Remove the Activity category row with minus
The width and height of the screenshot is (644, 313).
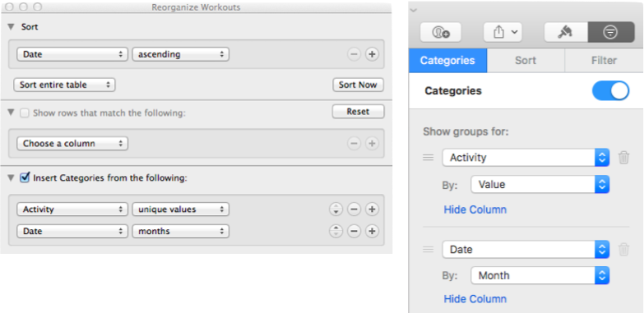pos(354,209)
